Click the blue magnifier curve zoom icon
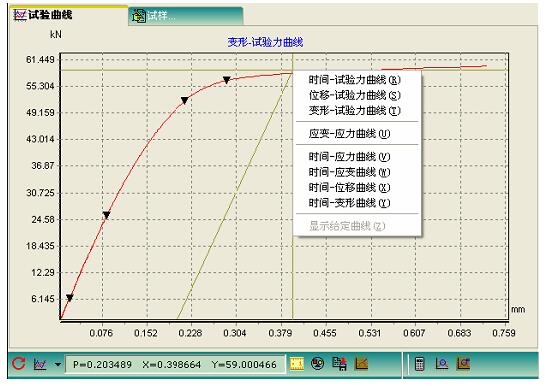 441,364
